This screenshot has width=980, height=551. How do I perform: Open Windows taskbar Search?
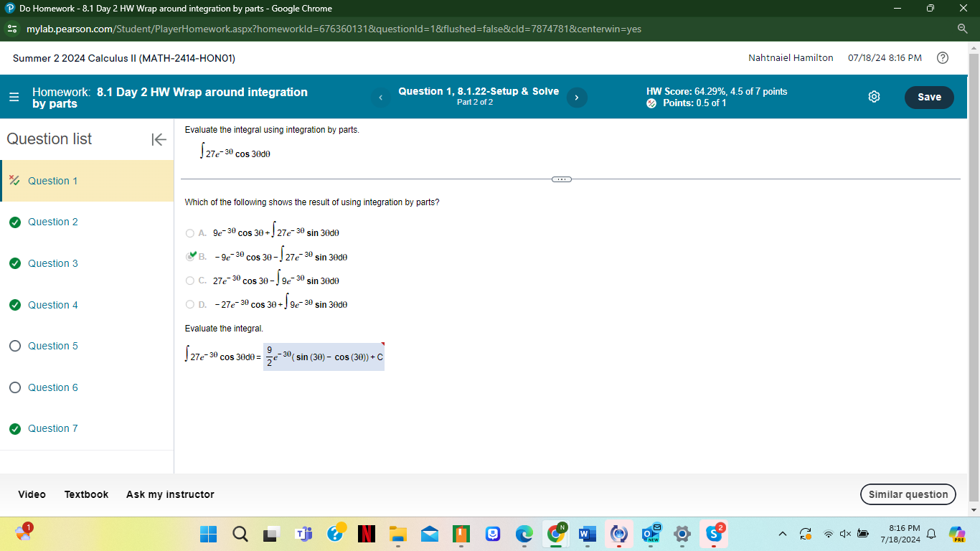tap(240, 534)
